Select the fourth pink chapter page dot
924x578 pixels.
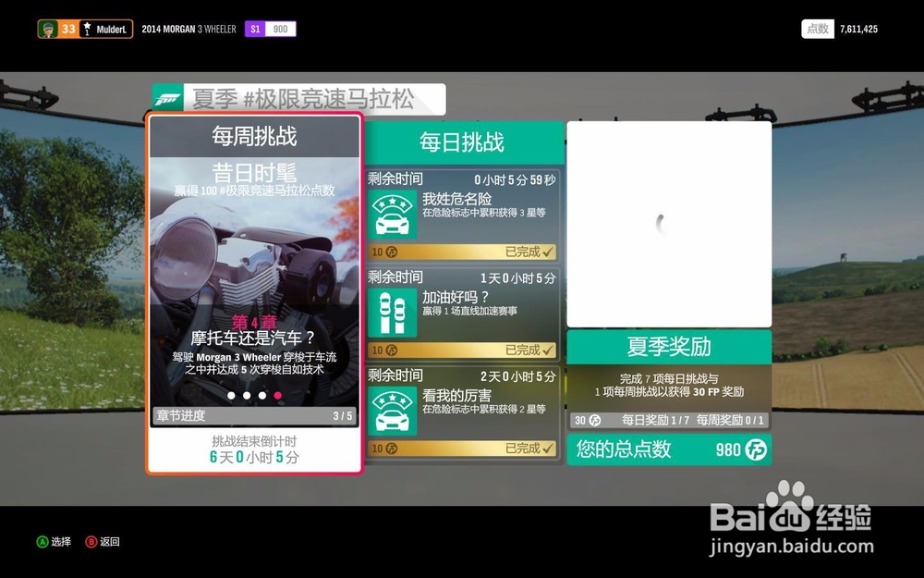[x=277, y=396]
